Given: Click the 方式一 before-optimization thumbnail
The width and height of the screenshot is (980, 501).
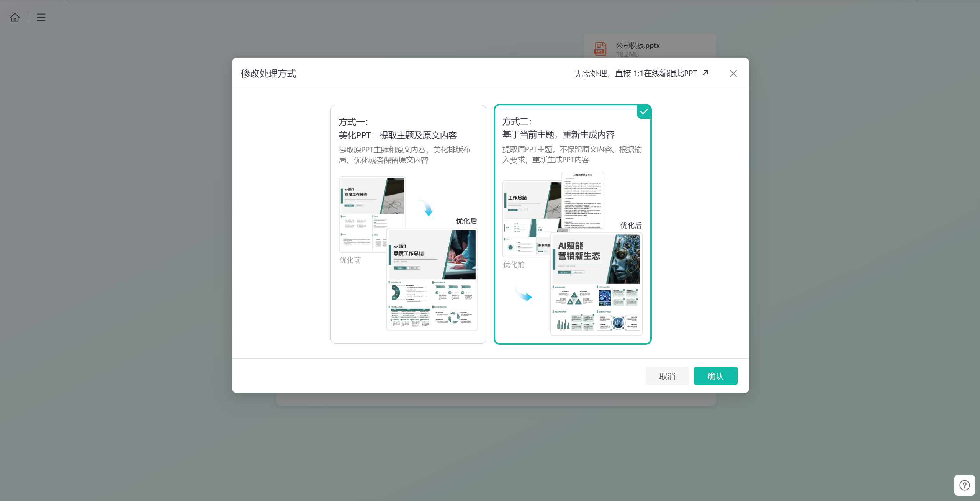Looking at the screenshot, I should coord(372,214).
